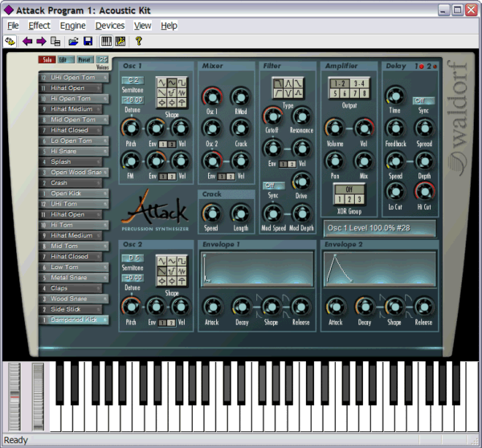
Task: Click Osc 1 Semitone value C 2
Action: pos(133,80)
